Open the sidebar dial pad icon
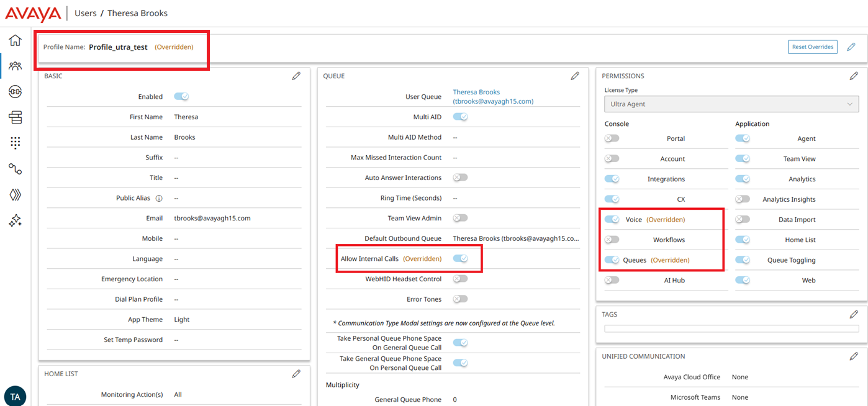Viewport: 868px width, 406px height. click(x=15, y=143)
